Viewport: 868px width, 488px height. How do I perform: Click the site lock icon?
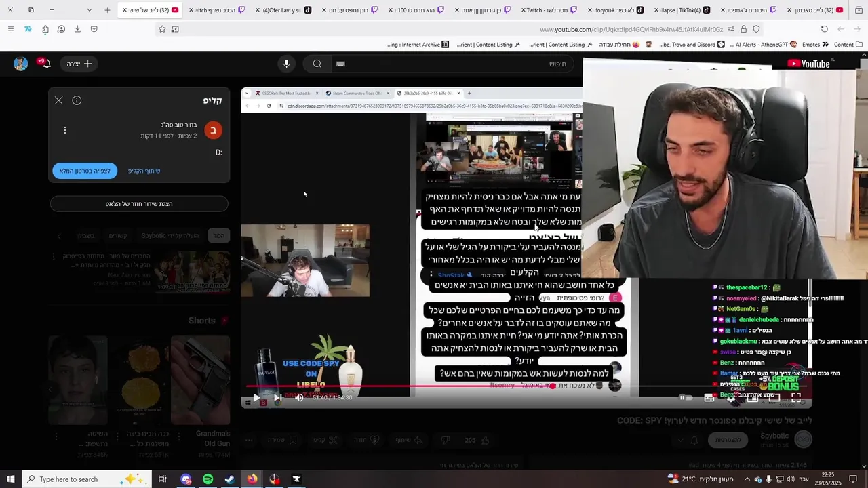pyautogui.click(x=743, y=29)
